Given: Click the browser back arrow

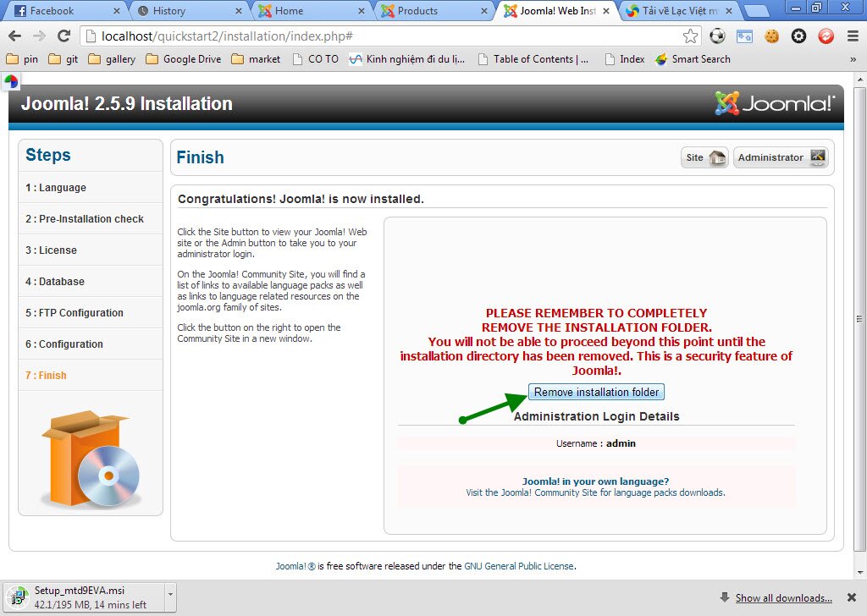Looking at the screenshot, I should 14,36.
